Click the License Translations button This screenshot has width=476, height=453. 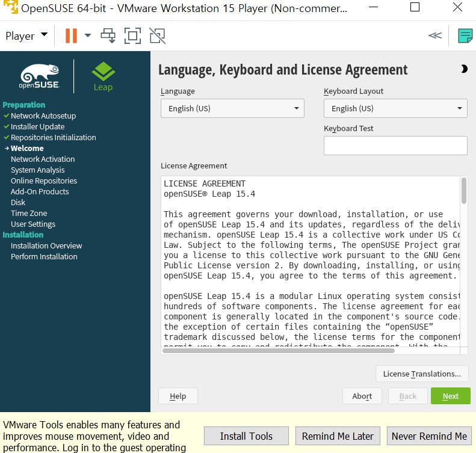(422, 374)
